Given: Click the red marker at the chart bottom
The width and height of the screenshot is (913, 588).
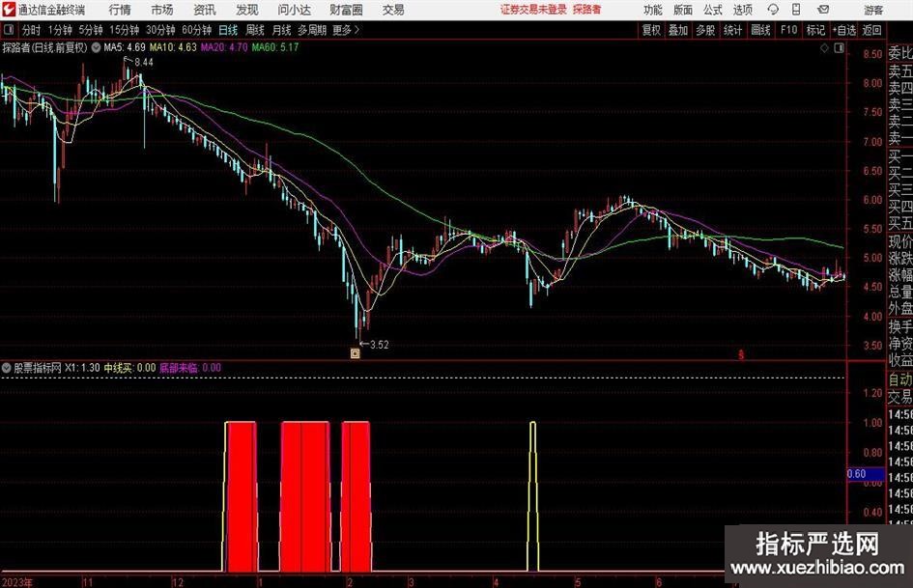Looking at the screenshot, I should click(x=741, y=354).
